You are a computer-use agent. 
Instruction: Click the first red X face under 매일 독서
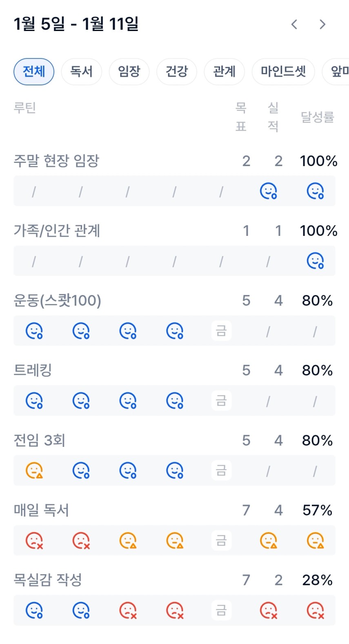click(x=34, y=541)
